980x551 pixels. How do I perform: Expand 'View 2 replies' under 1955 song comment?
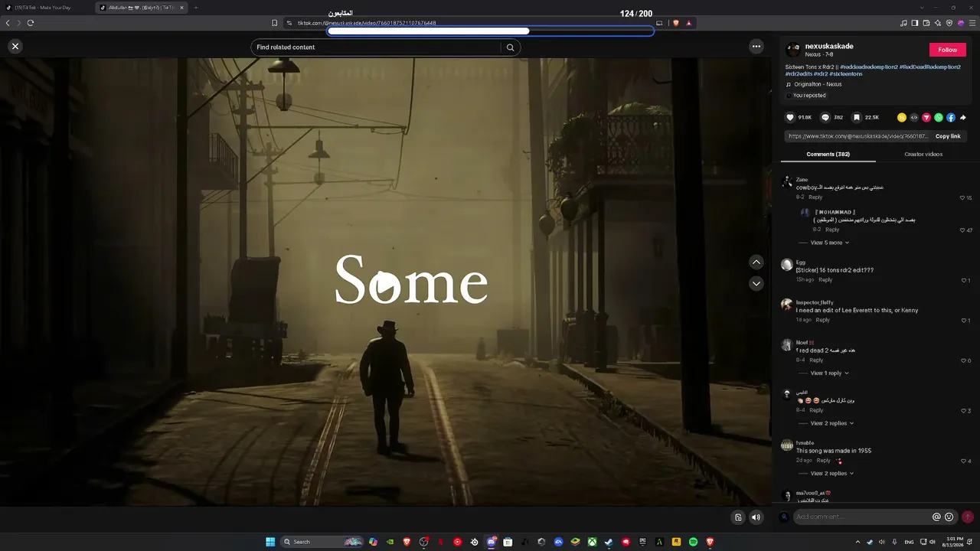click(x=832, y=474)
